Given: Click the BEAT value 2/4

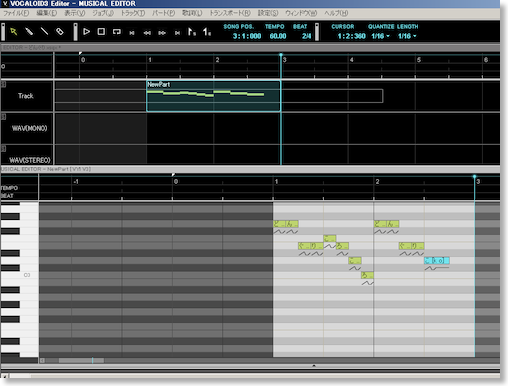Looking at the screenshot, I should tap(306, 36).
